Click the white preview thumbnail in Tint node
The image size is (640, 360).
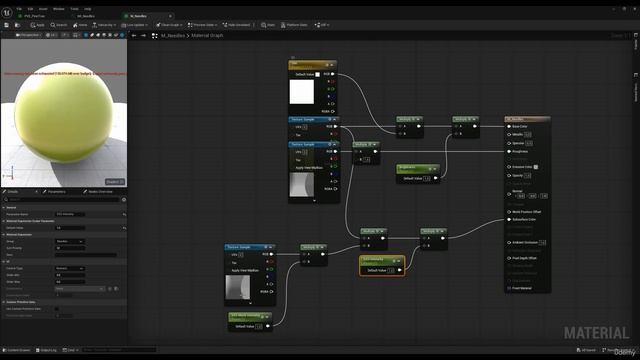(x=302, y=92)
